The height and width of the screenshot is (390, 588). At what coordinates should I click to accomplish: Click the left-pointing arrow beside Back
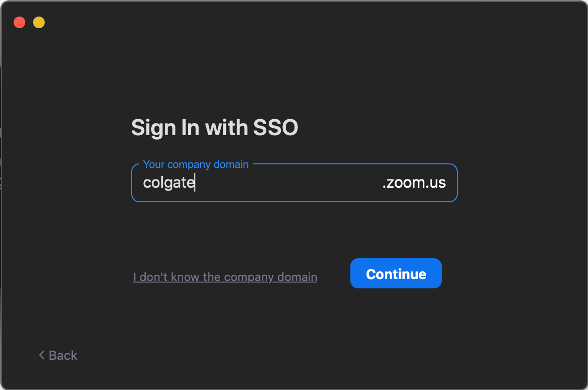(41, 355)
